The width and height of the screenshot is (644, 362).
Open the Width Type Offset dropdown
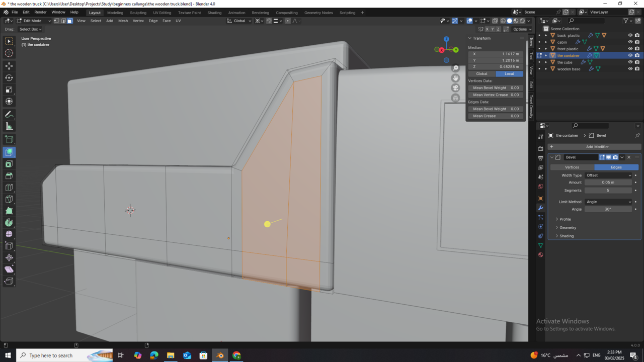pyautogui.click(x=608, y=175)
